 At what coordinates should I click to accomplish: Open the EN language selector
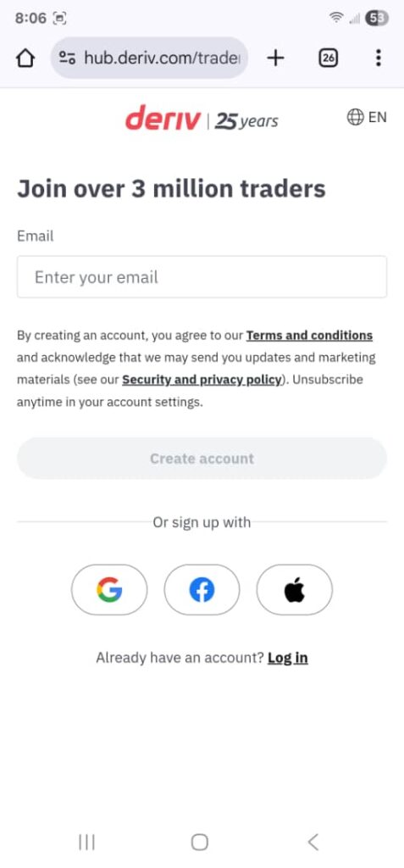(x=367, y=117)
